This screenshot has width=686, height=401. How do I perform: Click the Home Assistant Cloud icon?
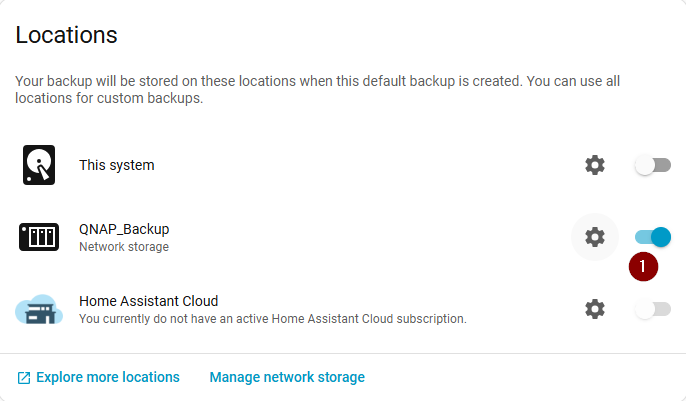click(39, 309)
